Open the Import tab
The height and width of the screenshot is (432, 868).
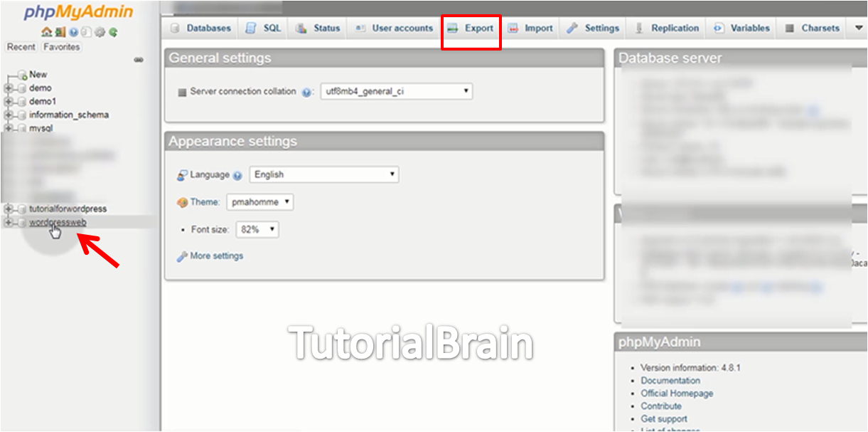point(530,28)
